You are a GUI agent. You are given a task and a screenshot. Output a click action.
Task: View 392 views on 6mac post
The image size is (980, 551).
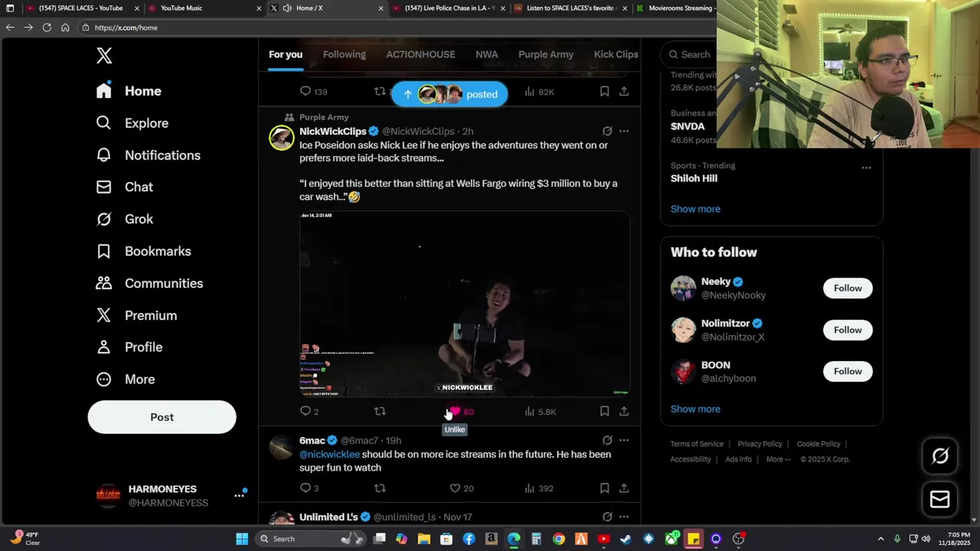539,488
